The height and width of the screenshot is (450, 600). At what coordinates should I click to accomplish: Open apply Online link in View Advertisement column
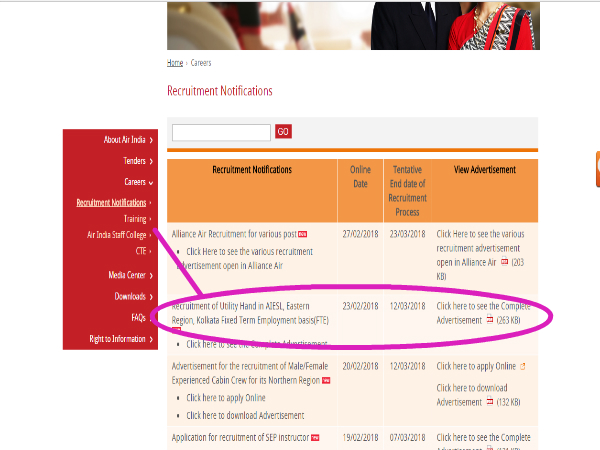click(x=476, y=366)
